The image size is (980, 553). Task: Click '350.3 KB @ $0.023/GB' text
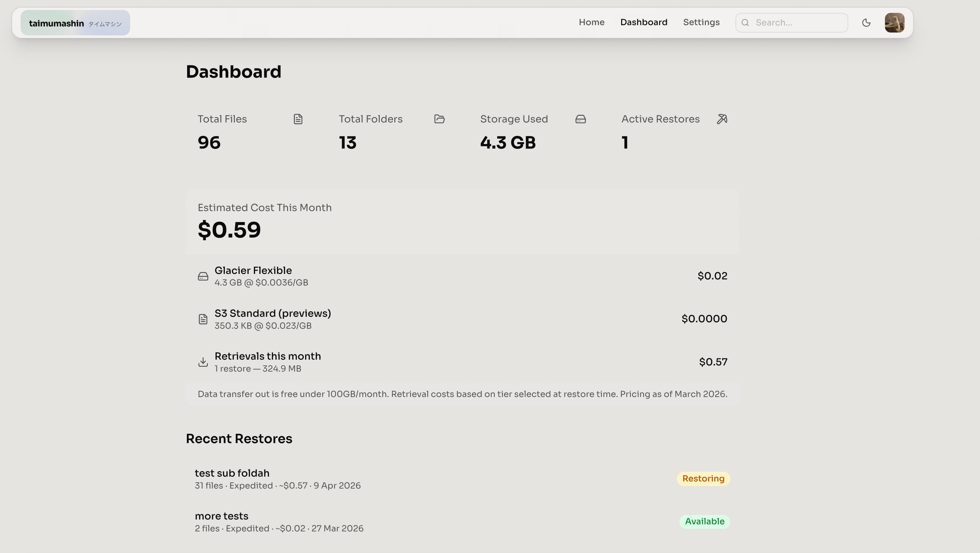(263, 326)
